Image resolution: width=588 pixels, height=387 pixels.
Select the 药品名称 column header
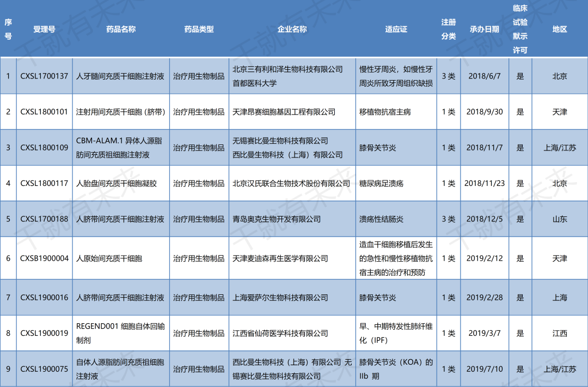tap(121, 29)
